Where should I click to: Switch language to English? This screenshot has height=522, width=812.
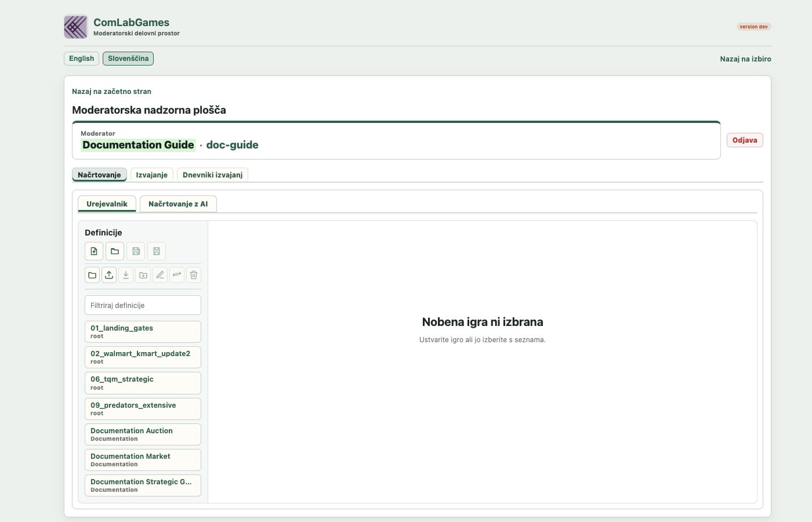pos(81,59)
